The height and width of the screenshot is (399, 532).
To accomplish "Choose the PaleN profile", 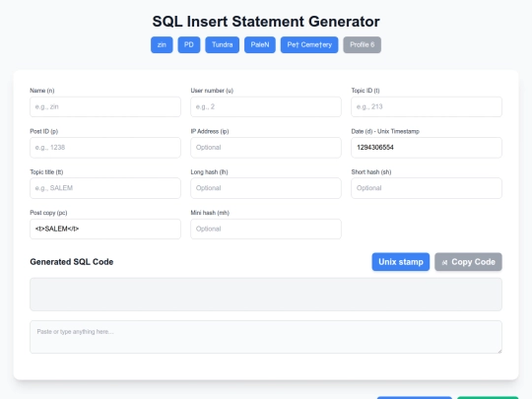I will [260, 44].
